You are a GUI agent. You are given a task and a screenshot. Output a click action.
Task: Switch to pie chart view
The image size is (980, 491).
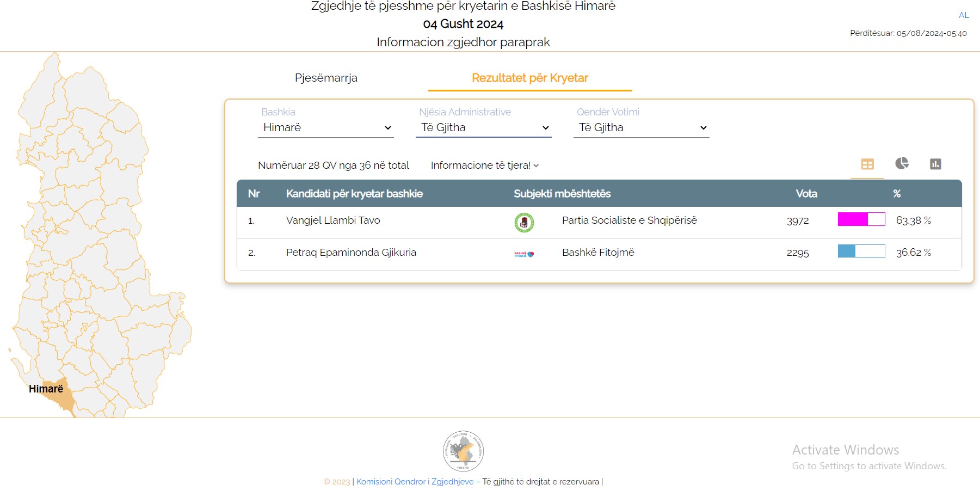point(902,163)
